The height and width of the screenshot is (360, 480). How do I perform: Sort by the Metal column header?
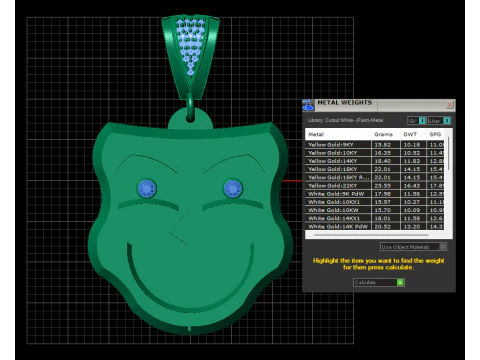coord(338,134)
